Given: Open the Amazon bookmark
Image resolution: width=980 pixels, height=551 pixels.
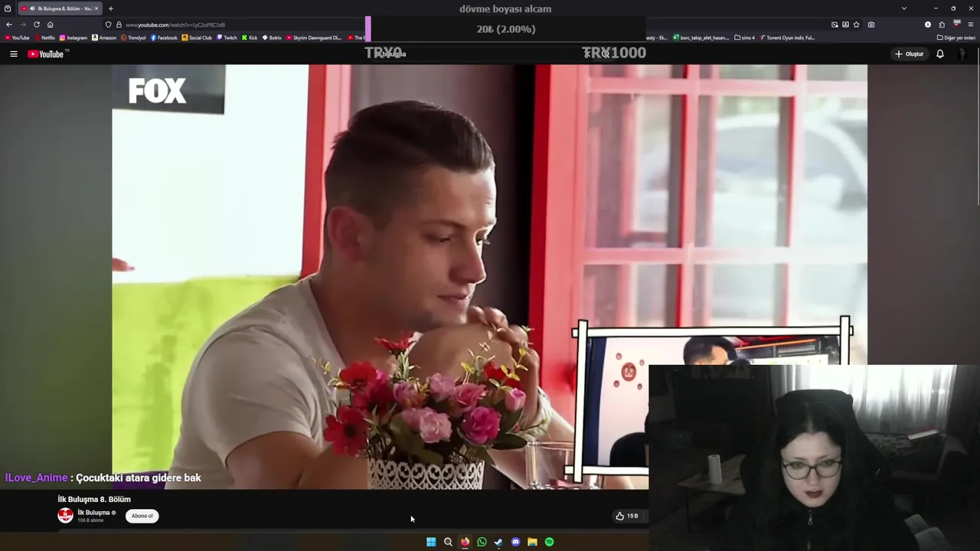Looking at the screenshot, I should (x=104, y=37).
